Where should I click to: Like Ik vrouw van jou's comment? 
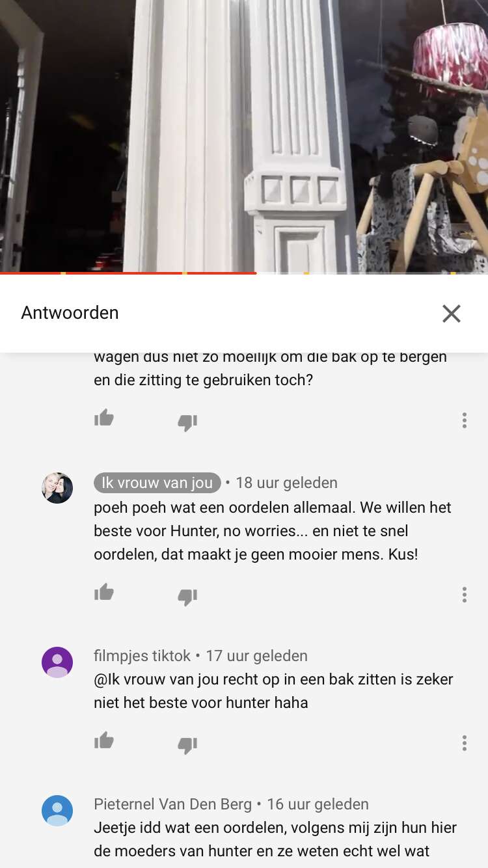click(x=104, y=592)
